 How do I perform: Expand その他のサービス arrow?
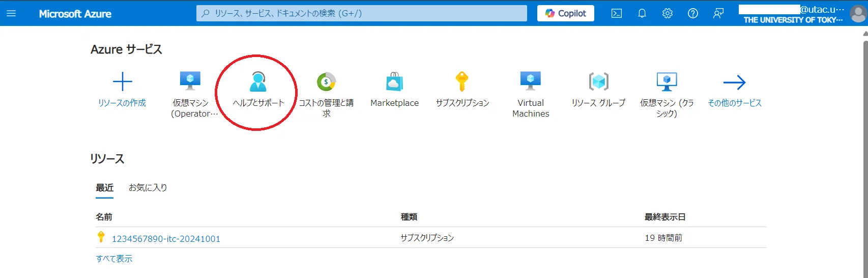tap(734, 82)
